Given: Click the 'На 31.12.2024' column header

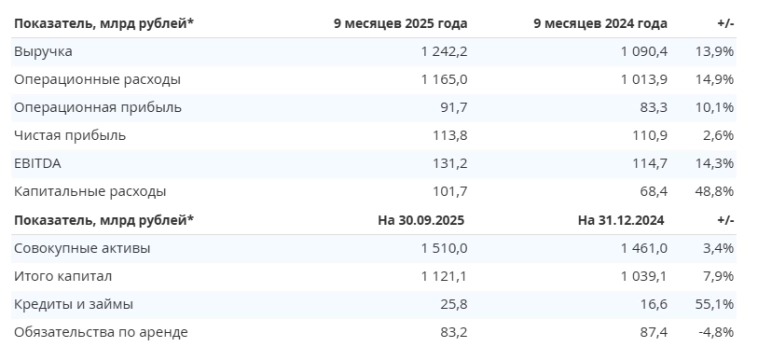Looking at the screenshot, I should pos(621,220).
